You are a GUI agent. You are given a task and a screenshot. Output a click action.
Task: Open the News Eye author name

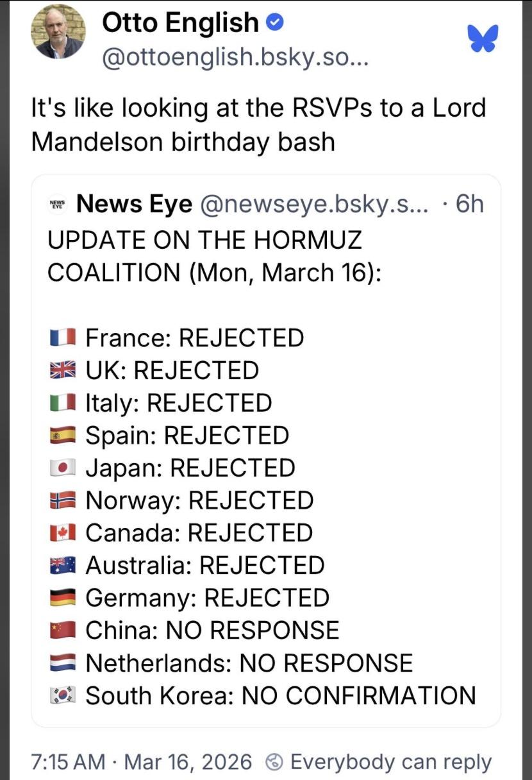134,205
